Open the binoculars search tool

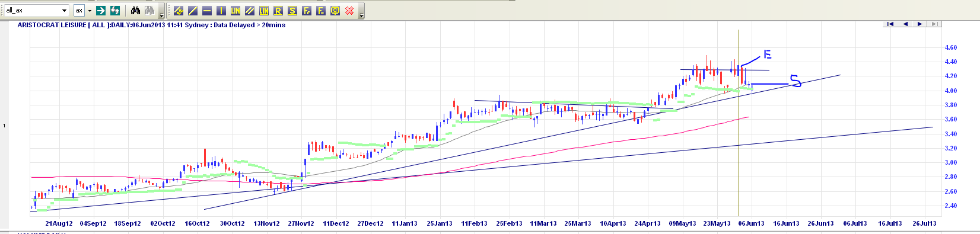tap(135, 11)
